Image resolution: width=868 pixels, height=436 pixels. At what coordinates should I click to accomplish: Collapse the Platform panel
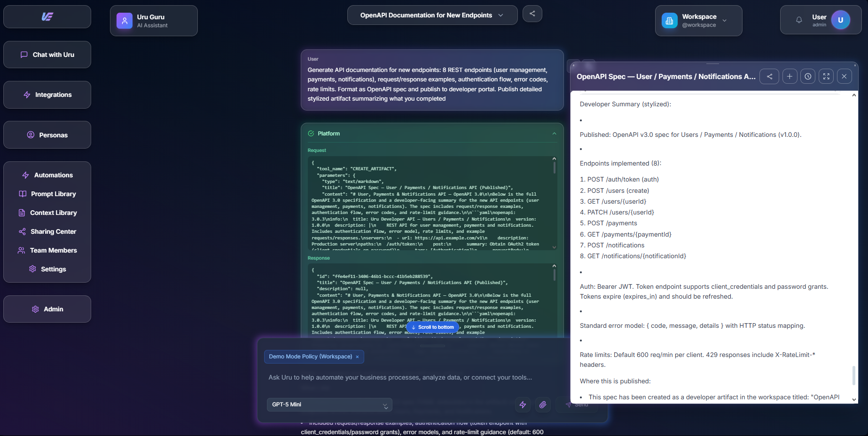point(554,134)
